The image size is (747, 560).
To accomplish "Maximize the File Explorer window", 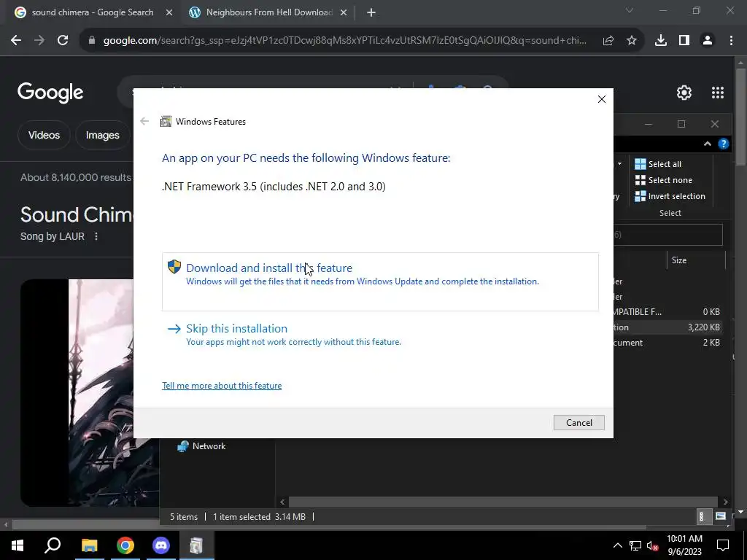I will point(681,124).
